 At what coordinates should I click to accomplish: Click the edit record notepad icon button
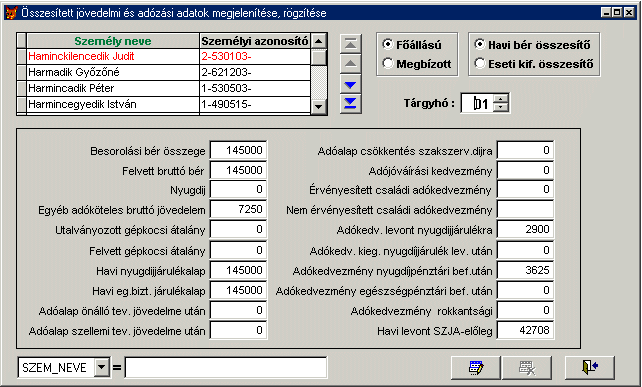476,368
